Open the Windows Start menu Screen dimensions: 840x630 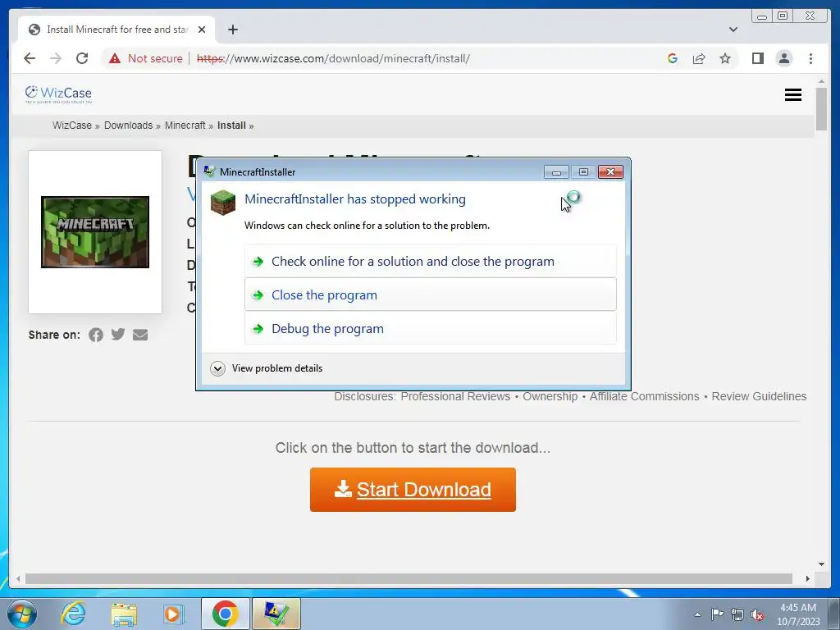click(22, 614)
